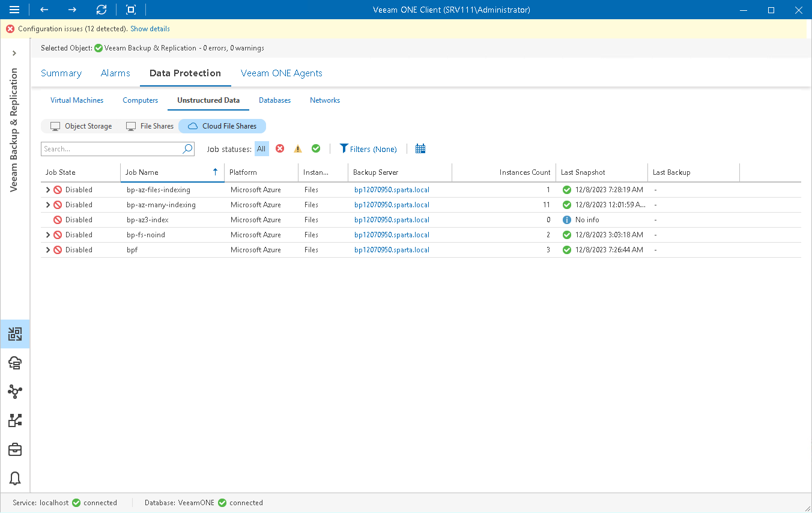The width and height of the screenshot is (812, 513).
Task: Switch to the Summary tab
Action: 61,73
